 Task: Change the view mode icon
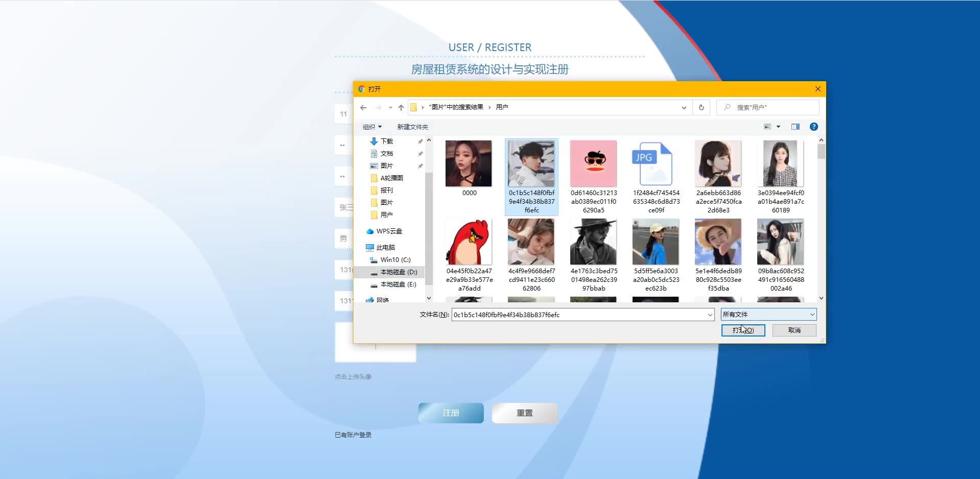[767, 127]
